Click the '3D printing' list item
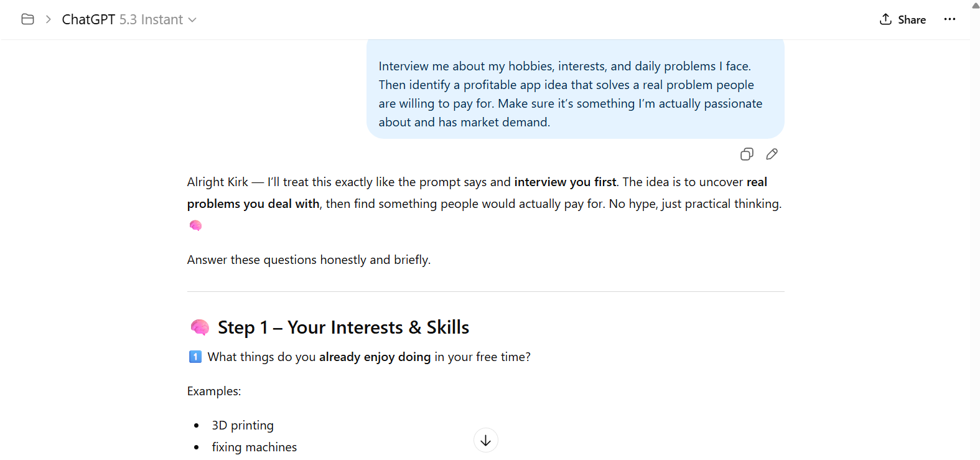Screen dimensions: 980x460 tap(243, 425)
